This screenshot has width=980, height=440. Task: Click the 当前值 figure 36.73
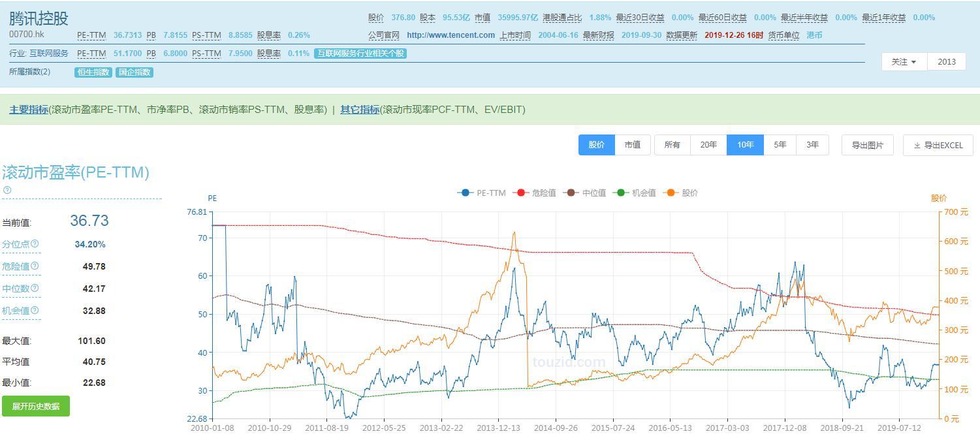pos(89,221)
